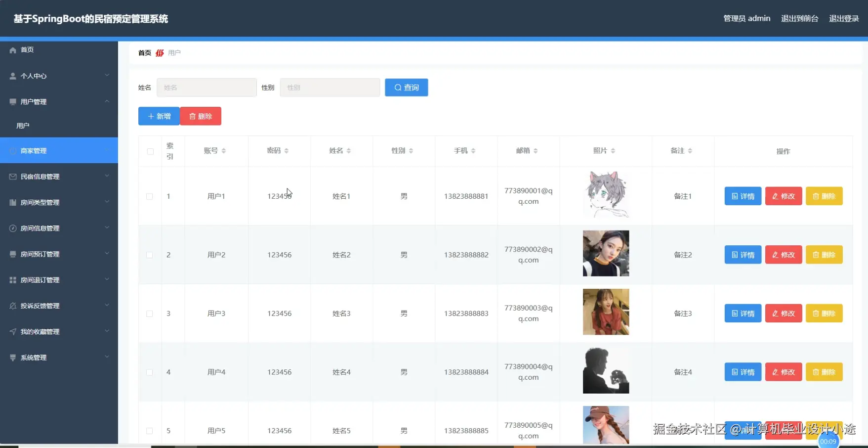The image size is (868, 448).
Task: Open 详情 for 用户1
Action: tap(743, 196)
